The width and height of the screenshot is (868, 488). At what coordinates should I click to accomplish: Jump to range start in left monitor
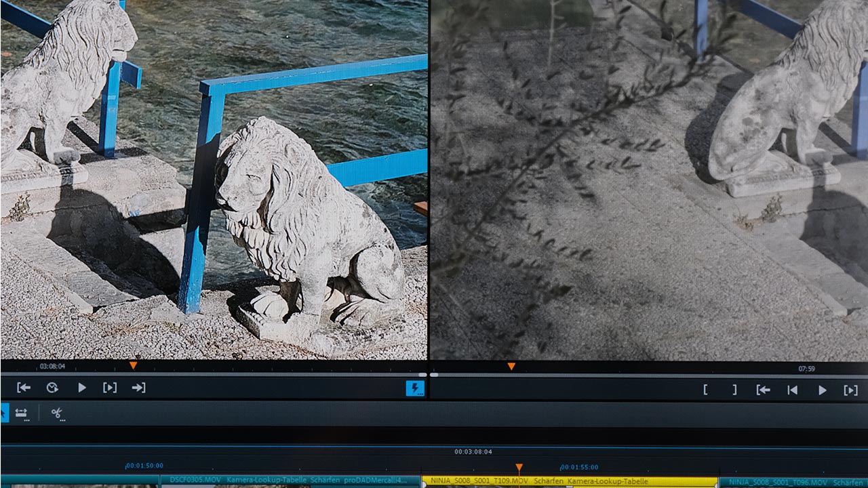(x=24, y=388)
